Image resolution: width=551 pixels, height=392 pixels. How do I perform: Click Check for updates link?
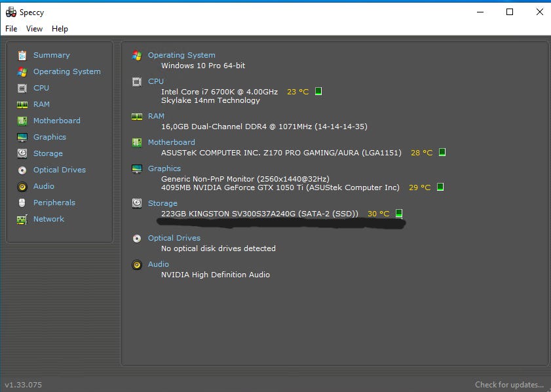(x=509, y=385)
